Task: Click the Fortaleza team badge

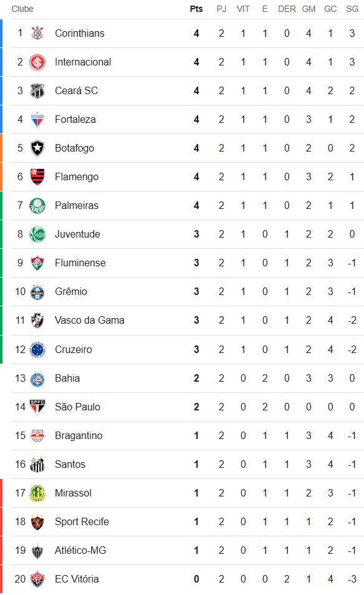Action: (37, 120)
